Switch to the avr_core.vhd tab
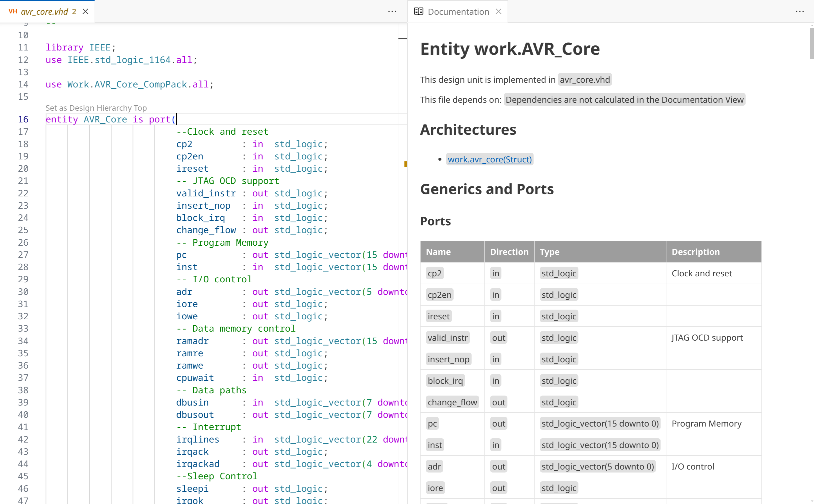This screenshot has height=504, width=814. tap(44, 12)
